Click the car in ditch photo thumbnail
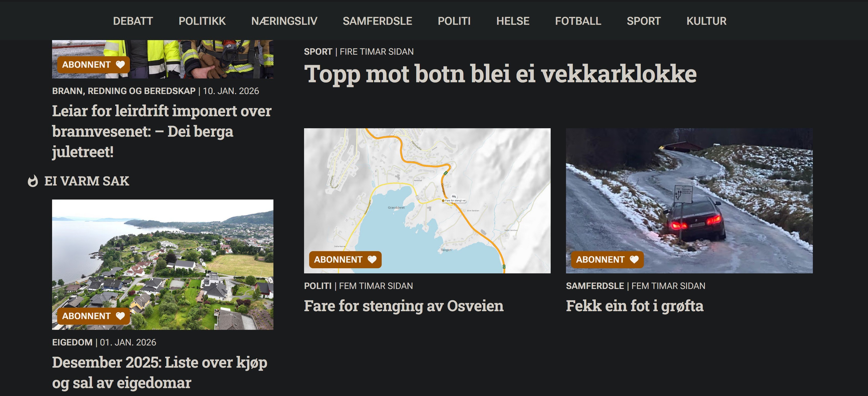868x396 pixels. point(689,201)
